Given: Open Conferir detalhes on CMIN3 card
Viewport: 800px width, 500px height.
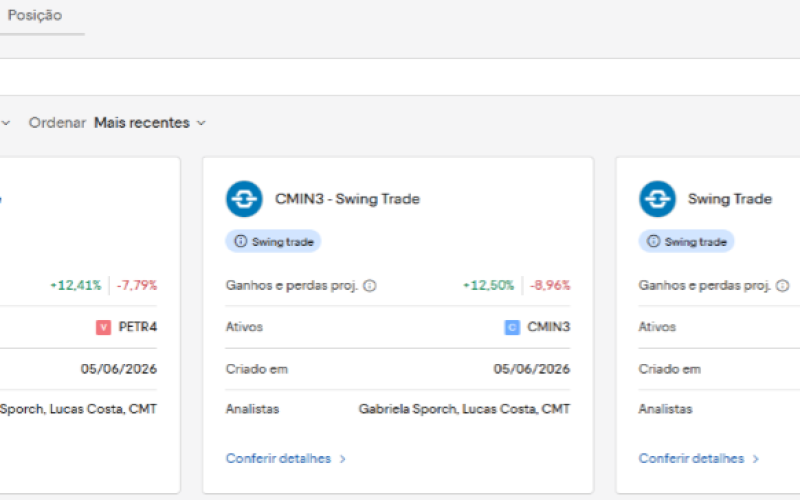Looking at the screenshot, I should click(x=286, y=459).
